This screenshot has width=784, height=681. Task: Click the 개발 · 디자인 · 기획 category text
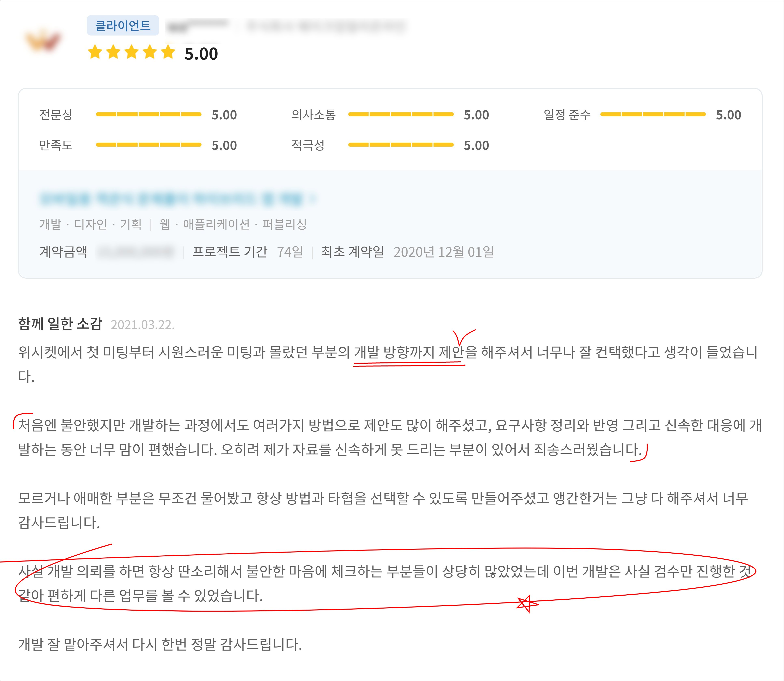[x=91, y=224]
